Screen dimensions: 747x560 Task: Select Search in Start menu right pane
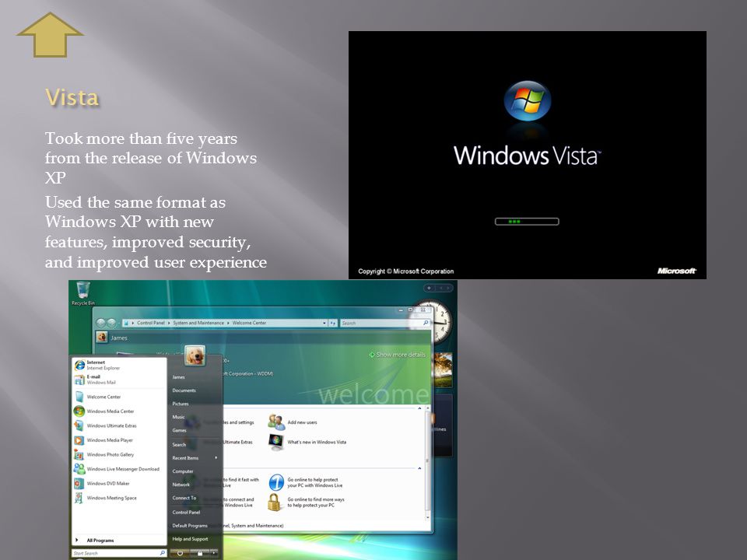pyautogui.click(x=179, y=444)
